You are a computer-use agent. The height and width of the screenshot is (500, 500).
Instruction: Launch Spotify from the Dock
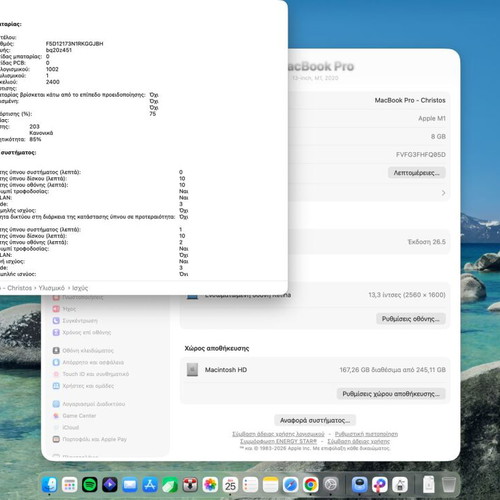pyautogui.click(x=90, y=485)
